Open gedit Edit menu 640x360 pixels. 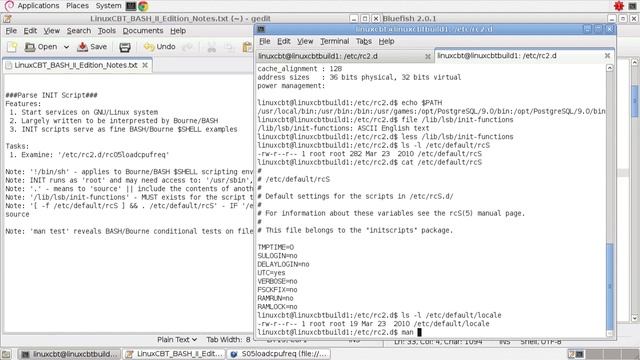[x=30, y=31]
